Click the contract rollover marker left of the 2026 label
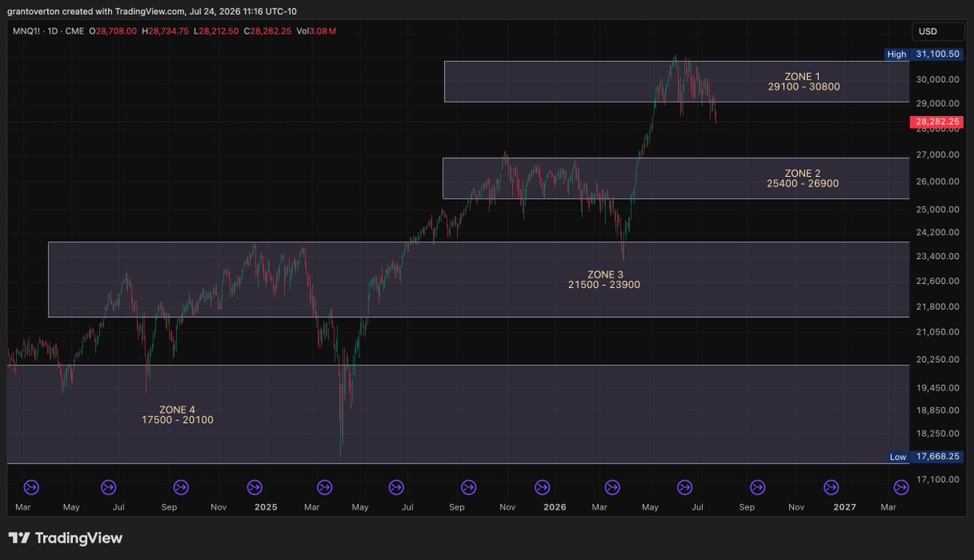 click(x=542, y=487)
